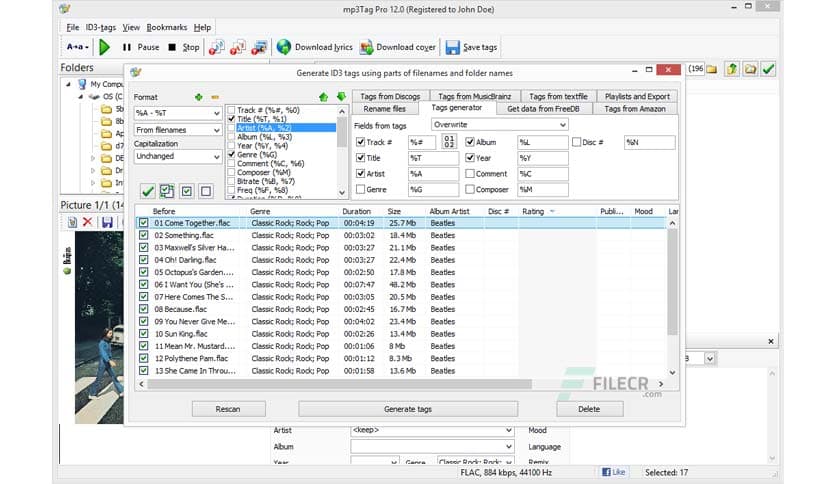
Task: Move field up with green up arrow
Action: pos(323,97)
